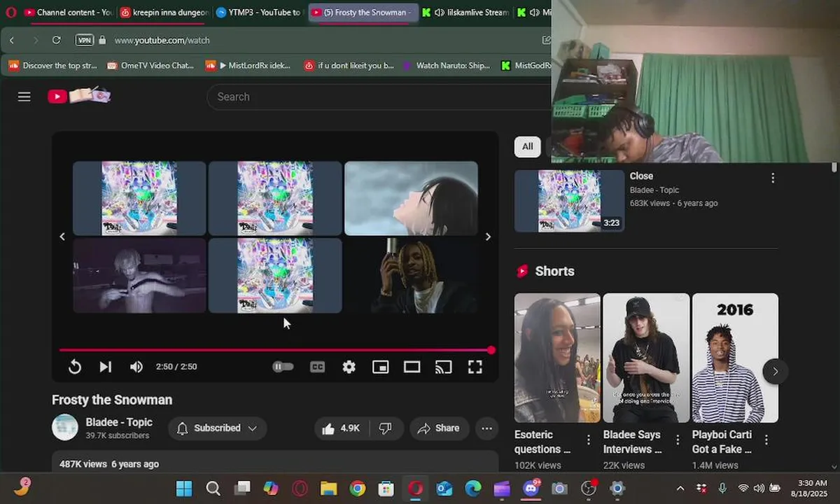Share the Frosty the Snowman video
Screen dimensions: 840x504
click(x=438, y=428)
